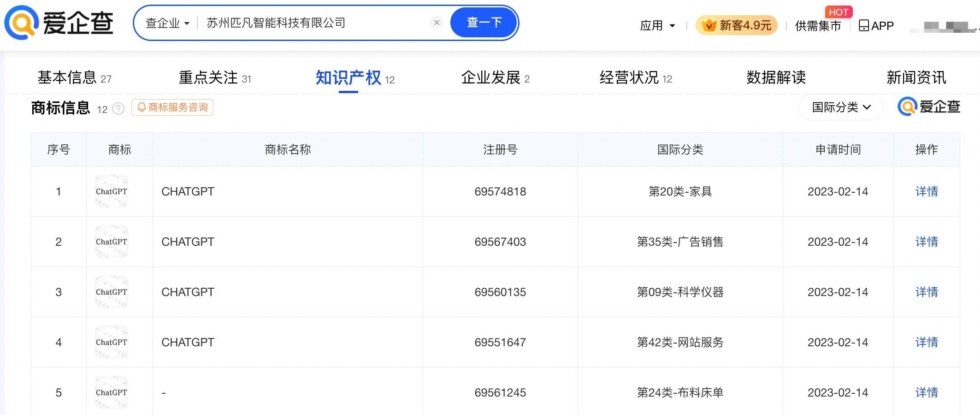Clear the search box with the X icon
This screenshot has width=980, height=415.
437,23
